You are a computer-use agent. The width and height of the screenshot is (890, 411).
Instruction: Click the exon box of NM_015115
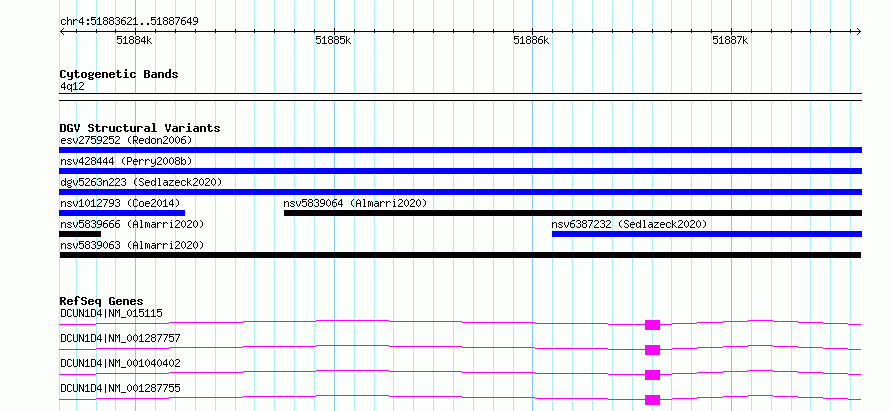point(652,325)
